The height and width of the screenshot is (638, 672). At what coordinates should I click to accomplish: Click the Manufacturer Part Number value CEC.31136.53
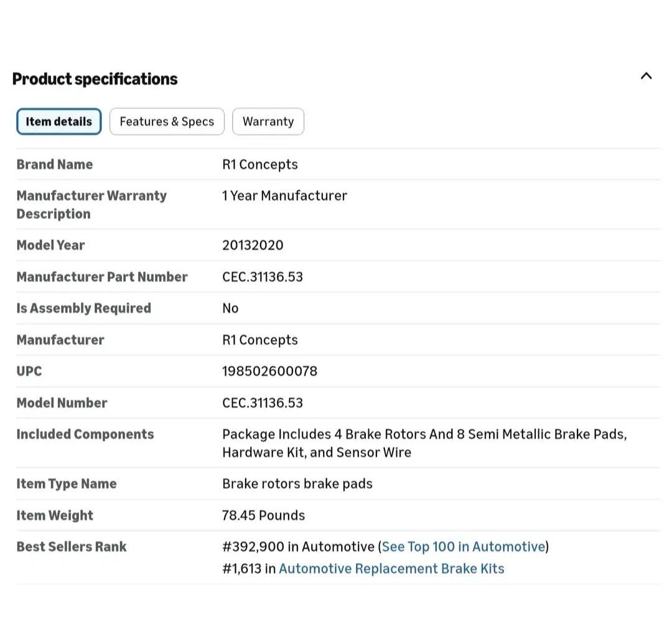point(263,277)
